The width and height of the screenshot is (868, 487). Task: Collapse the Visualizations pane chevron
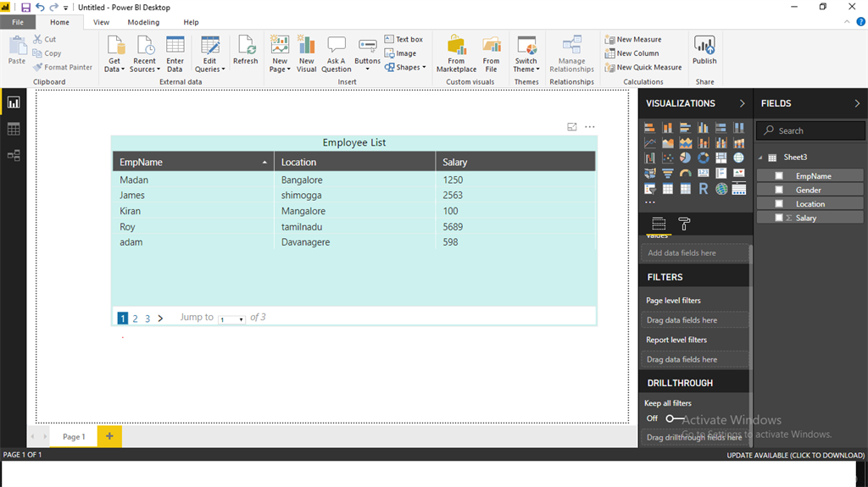click(743, 103)
